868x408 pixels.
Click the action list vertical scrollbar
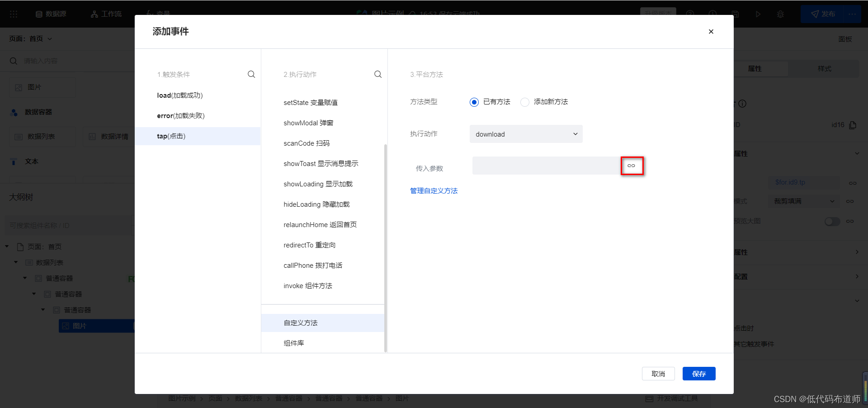pos(386,248)
